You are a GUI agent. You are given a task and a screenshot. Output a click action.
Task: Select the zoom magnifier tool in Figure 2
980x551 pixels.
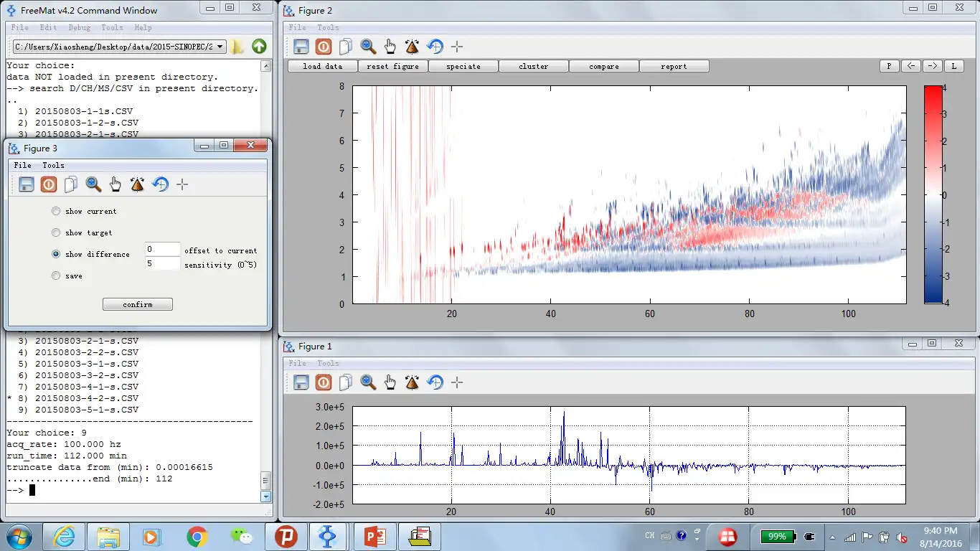point(368,47)
